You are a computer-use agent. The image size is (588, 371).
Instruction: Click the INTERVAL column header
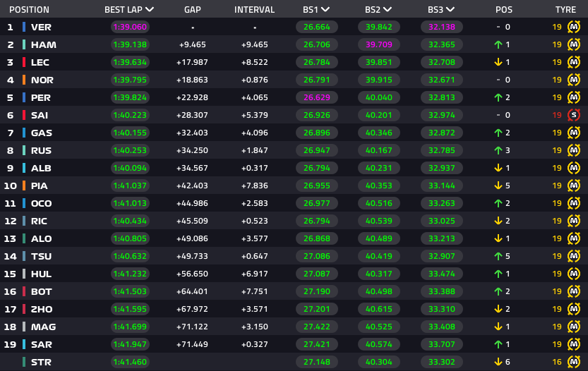[254, 10]
